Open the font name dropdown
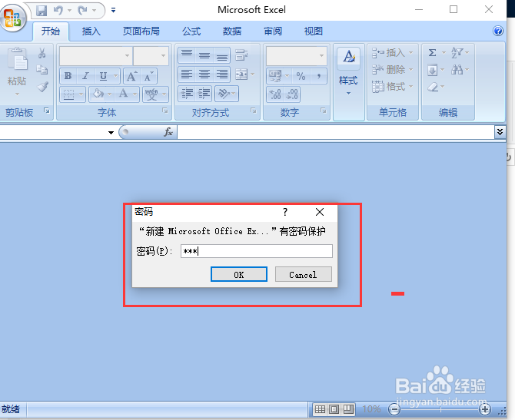515x420 pixels. pos(127,55)
